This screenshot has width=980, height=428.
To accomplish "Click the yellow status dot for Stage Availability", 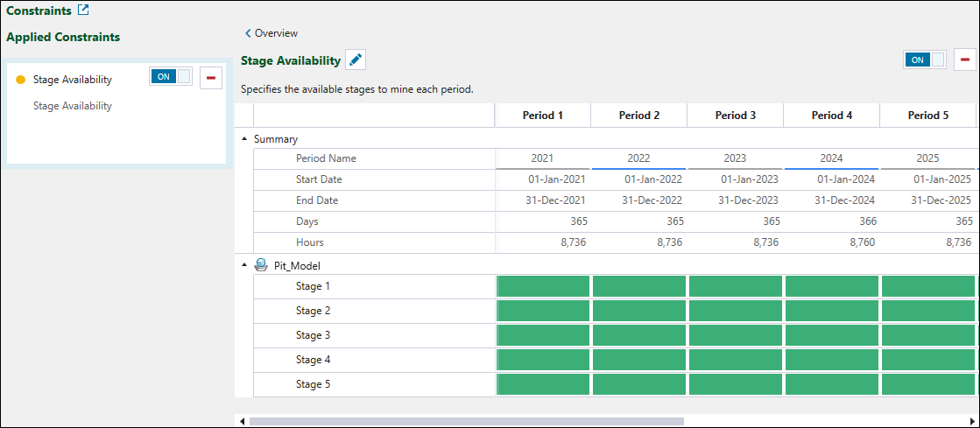I will coord(21,80).
